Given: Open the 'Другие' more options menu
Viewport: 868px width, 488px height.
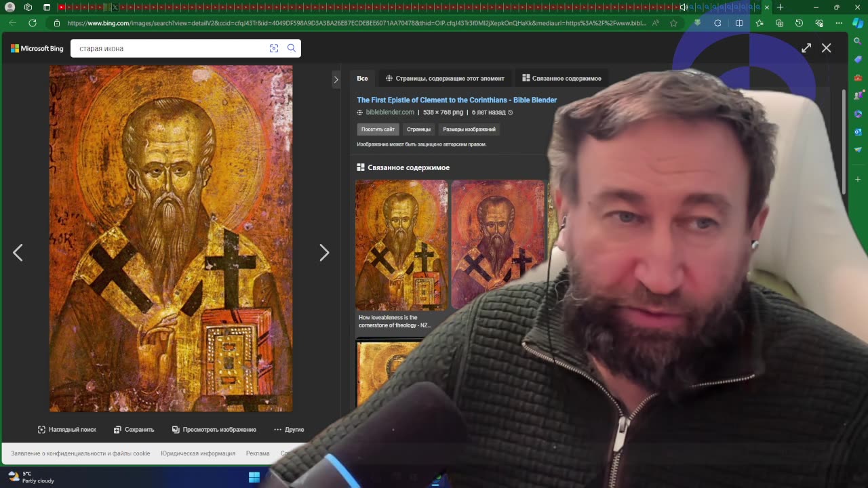Looking at the screenshot, I should (289, 429).
